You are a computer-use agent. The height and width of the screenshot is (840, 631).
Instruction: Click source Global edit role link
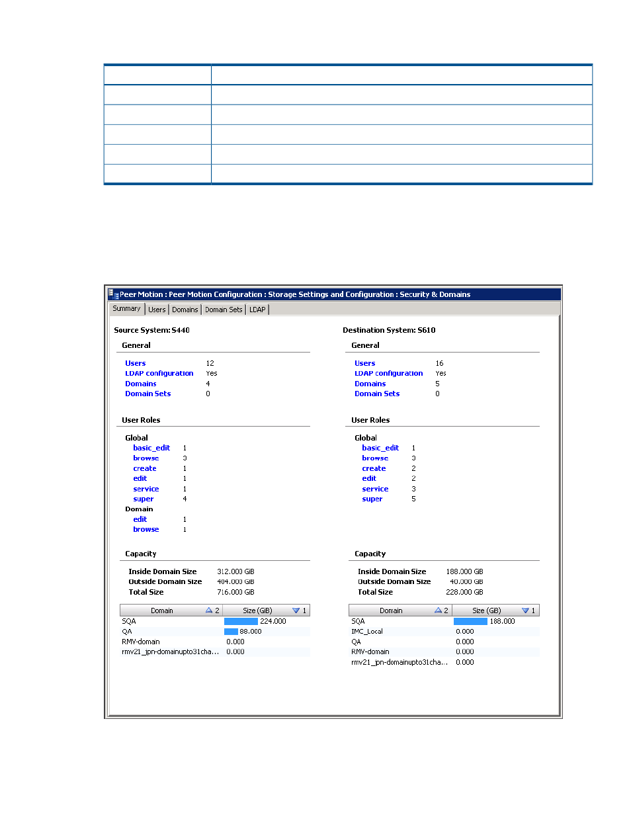pos(140,478)
